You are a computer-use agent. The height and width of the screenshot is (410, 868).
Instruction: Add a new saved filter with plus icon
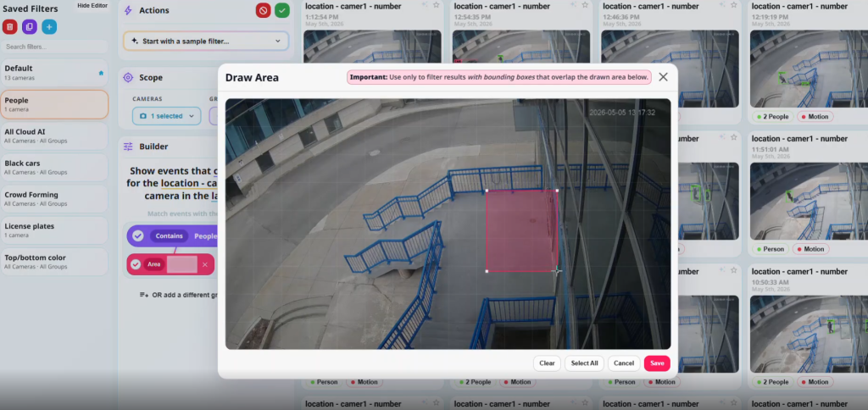tap(48, 27)
